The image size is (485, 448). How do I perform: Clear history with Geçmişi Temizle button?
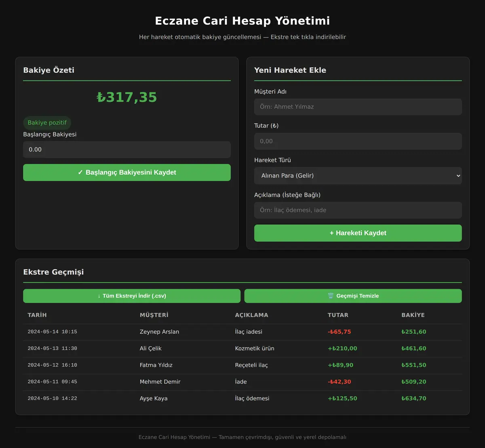(353, 296)
